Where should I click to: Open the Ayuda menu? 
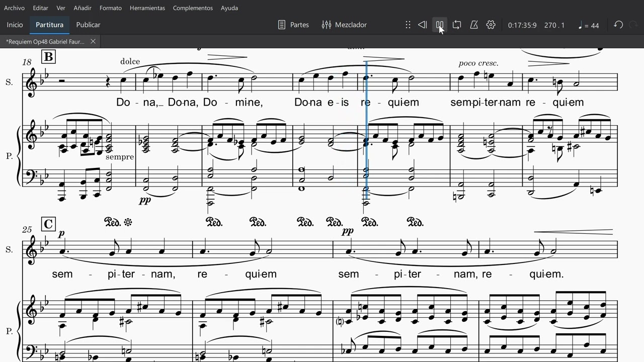point(229,8)
